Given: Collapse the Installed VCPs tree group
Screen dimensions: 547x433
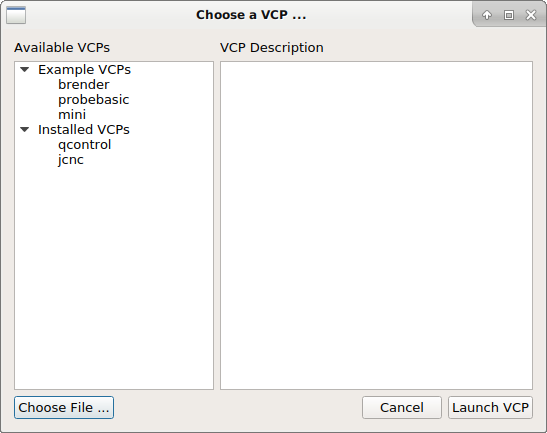Looking at the screenshot, I should click(25, 129).
